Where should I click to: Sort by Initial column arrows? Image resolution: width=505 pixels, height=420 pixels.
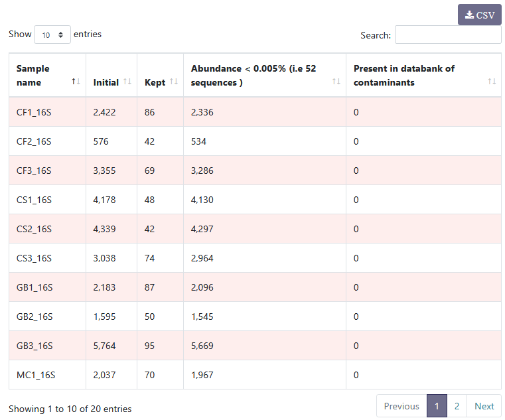point(127,82)
